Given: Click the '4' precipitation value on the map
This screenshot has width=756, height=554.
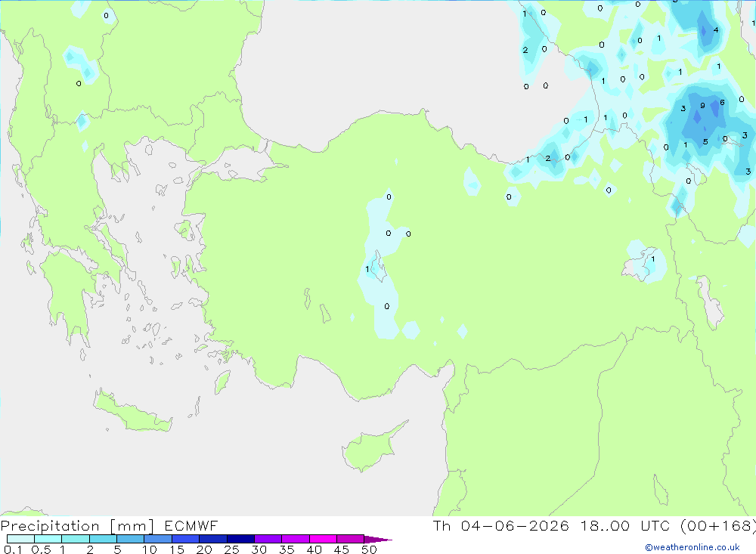Looking at the screenshot, I should pyautogui.click(x=716, y=30).
